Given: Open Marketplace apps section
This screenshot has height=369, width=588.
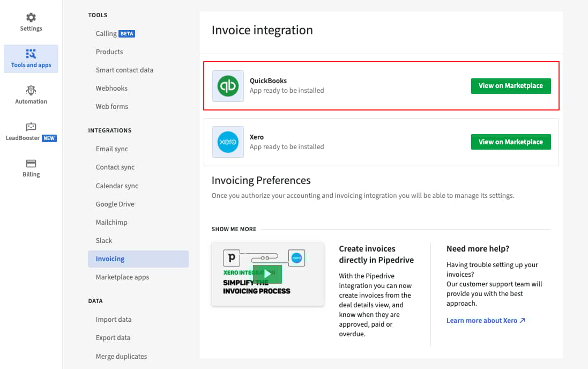Looking at the screenshot, I should (x=122, y=277).
